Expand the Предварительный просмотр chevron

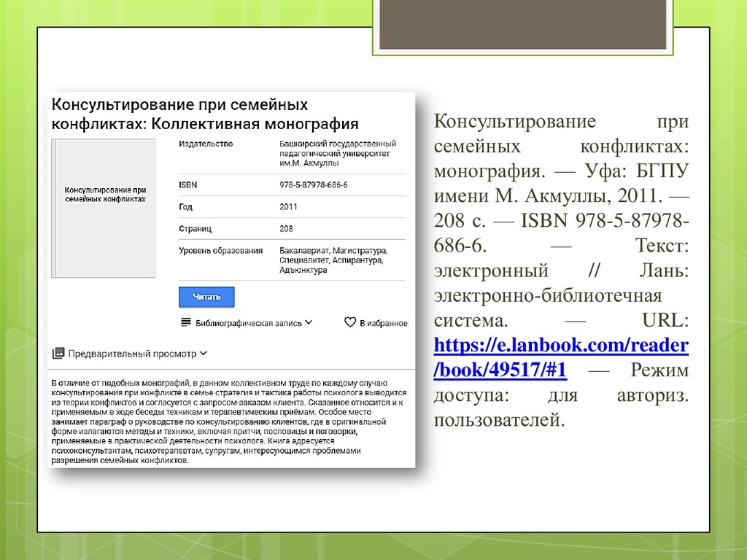point(204,353)
